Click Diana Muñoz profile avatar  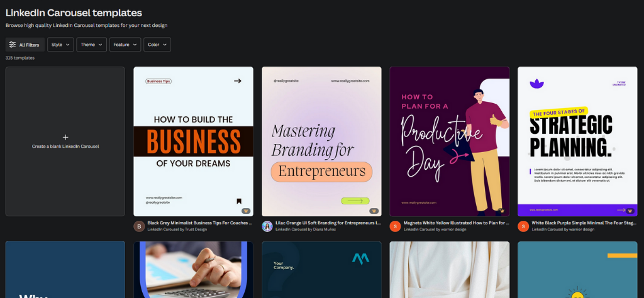pyautogui.click(x=267, y=226)
